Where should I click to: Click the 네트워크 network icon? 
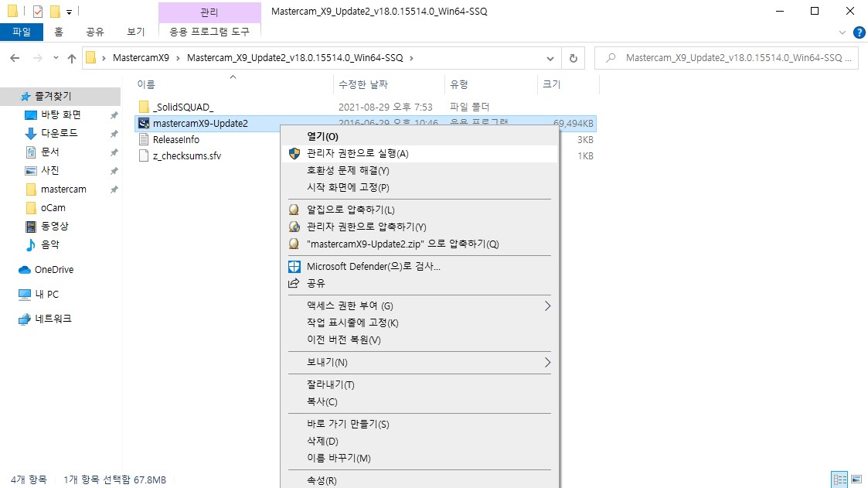point(25,319)
